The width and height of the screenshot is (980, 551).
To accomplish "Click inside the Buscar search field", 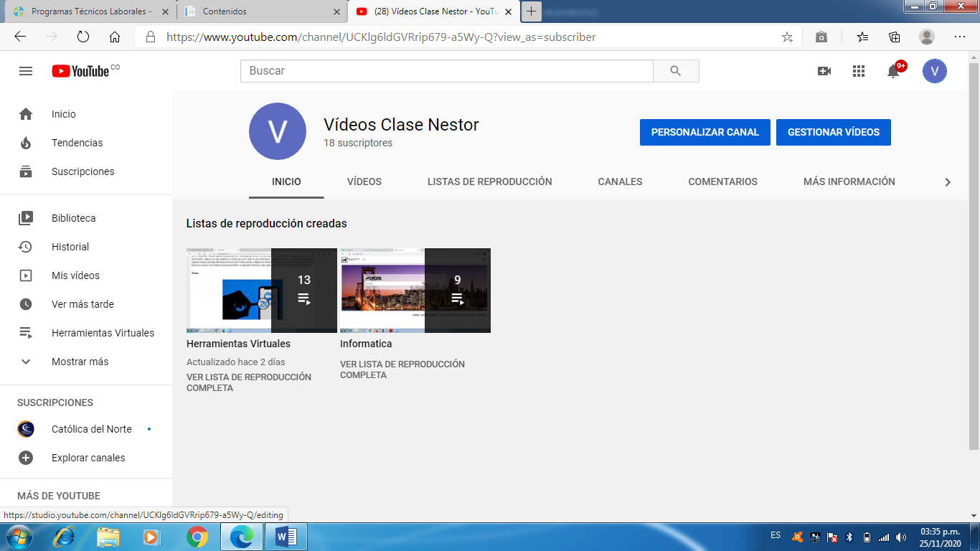I will pyautogui.click(x=446, y=71).
